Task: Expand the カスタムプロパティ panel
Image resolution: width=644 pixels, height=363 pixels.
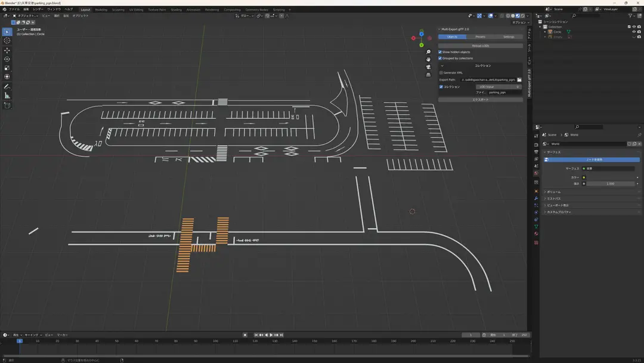Action: (559, 212)
